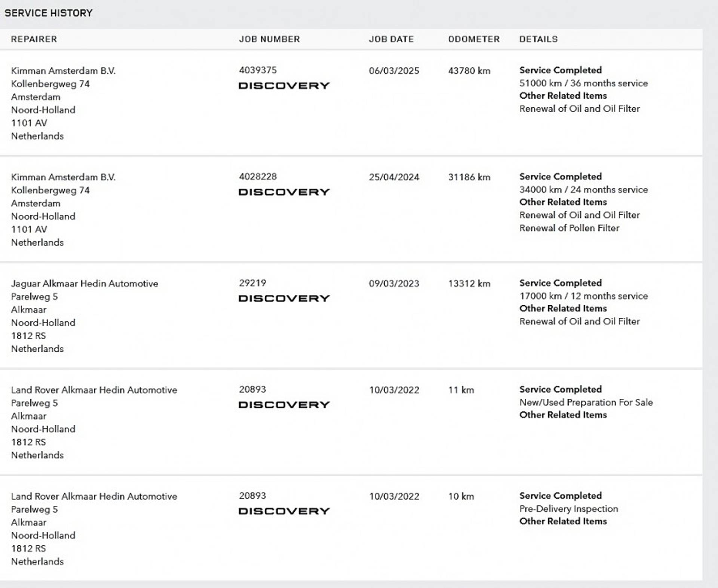Open job number 4028228
This screenshot has width=718, height=588.
[258, 177]
